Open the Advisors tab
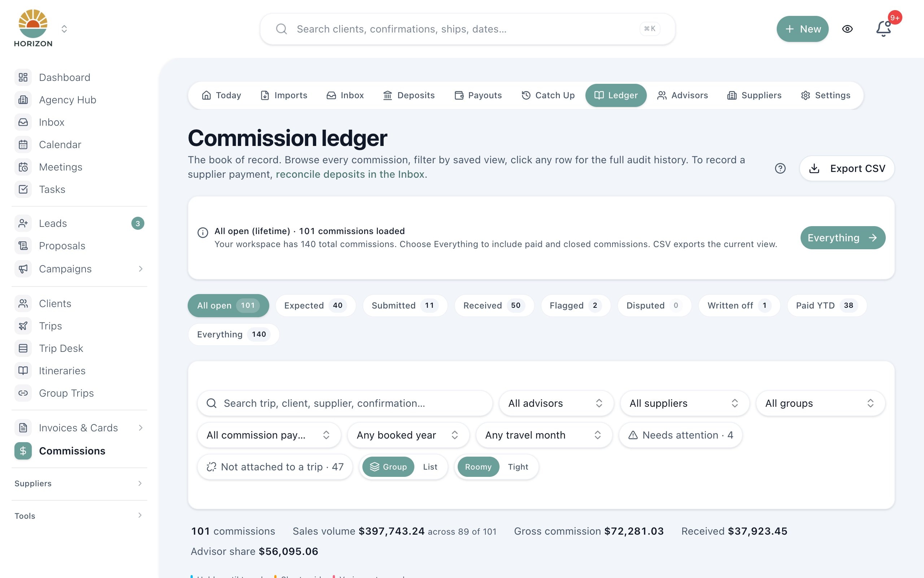Screen dimensions: 924x578 (x=683, y=95)
